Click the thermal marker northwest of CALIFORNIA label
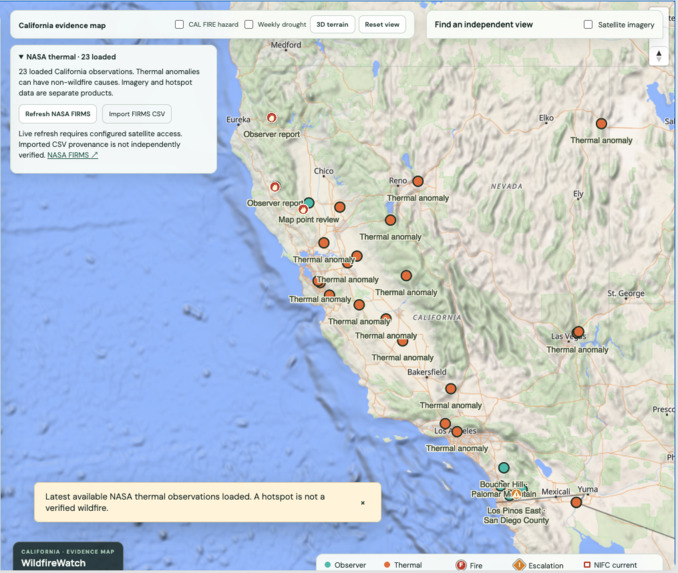The width and height of the screenshot is (678, 573). pyautogui.click(x=406, y=275)
